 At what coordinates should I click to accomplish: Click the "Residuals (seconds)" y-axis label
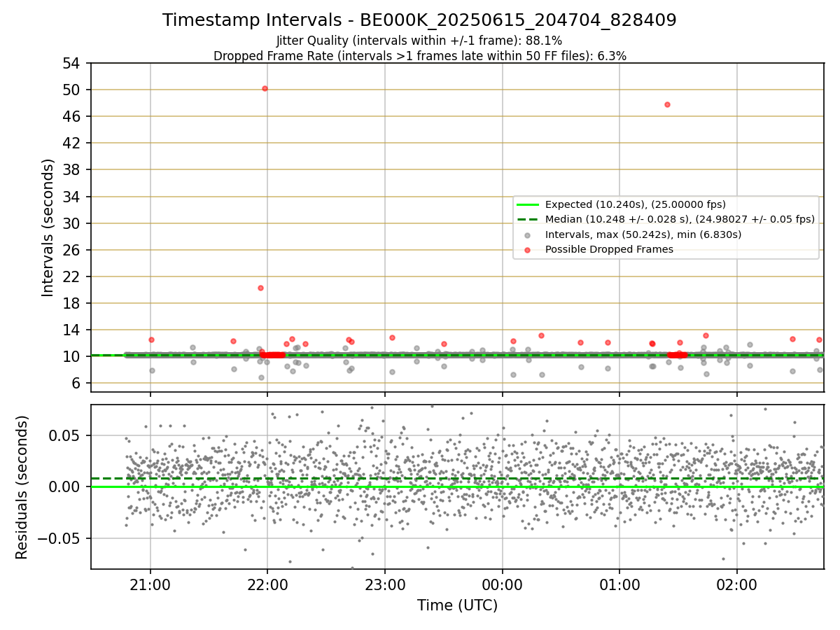[x=22, y=487]
